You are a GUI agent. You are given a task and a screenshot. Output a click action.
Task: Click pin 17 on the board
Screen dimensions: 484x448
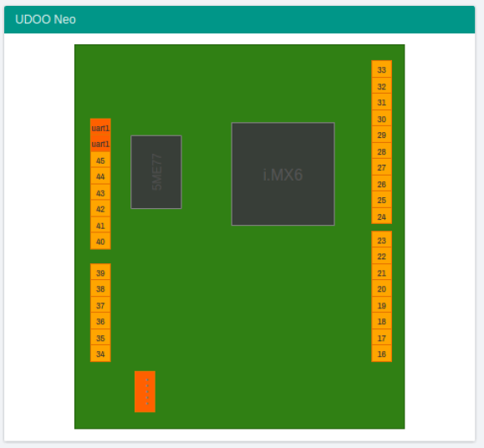click(381, 338)
